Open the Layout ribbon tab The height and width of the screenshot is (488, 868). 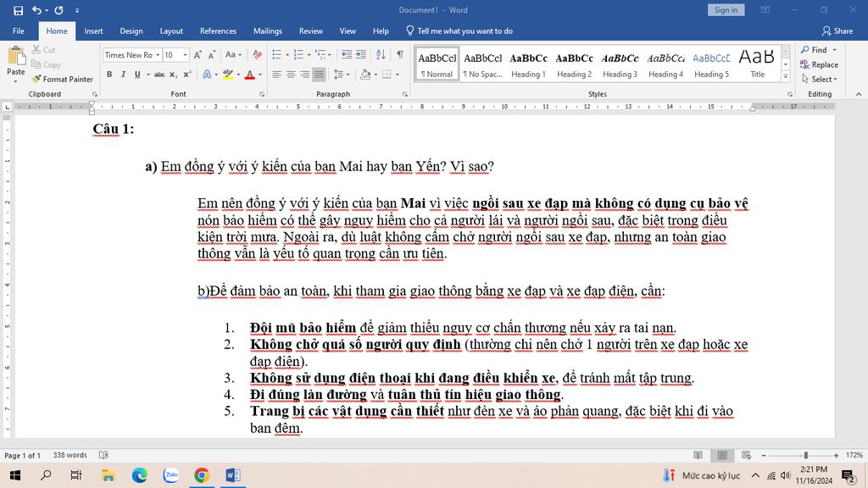[x=171, y=31]
